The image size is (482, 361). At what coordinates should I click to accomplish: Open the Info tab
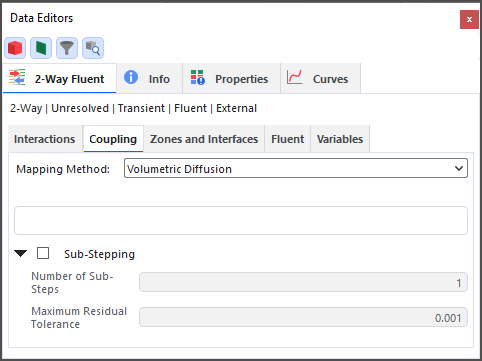pyautogui.click(x=149, y=79)
